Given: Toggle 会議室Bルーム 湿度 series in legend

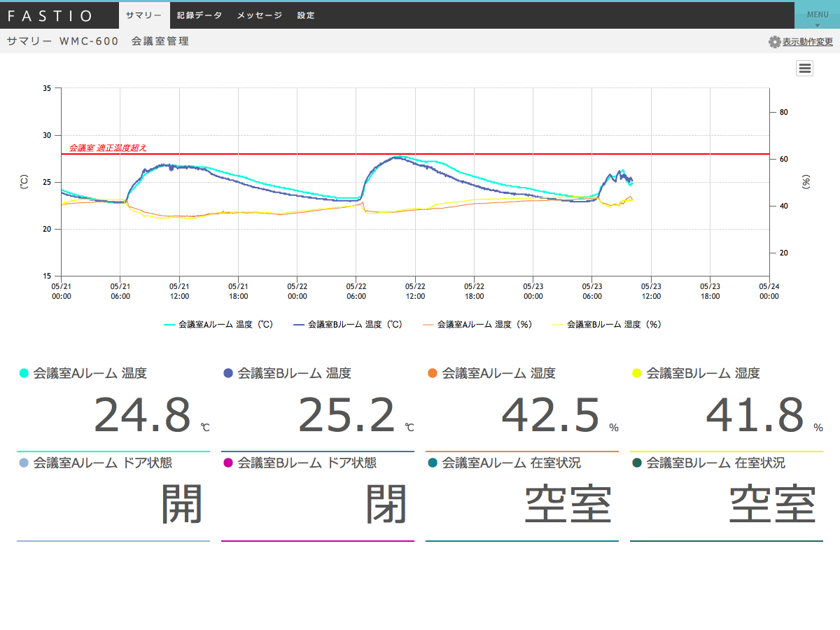Looking at the screenshot, I should 608,325.
